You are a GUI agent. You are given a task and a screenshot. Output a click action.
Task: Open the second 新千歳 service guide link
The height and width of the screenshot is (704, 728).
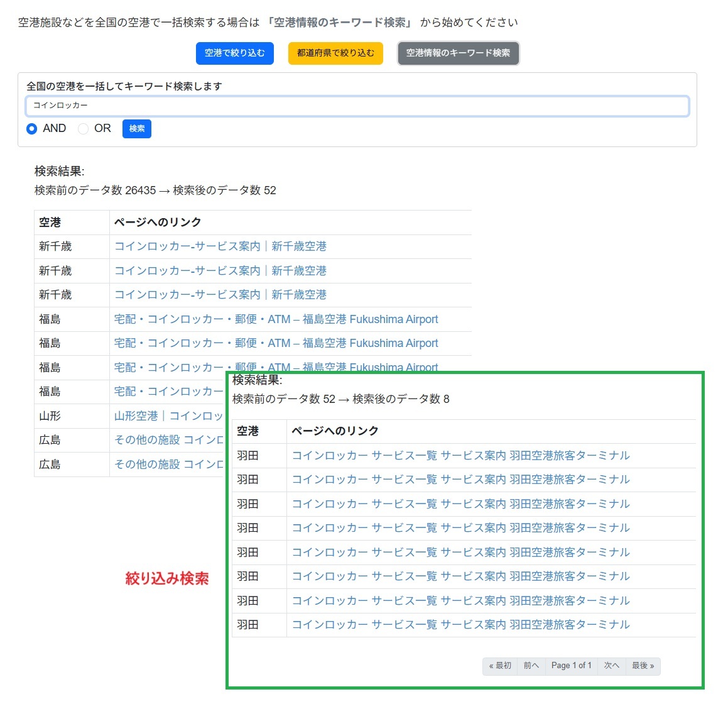pyautogui.click(x=220, y=270)
